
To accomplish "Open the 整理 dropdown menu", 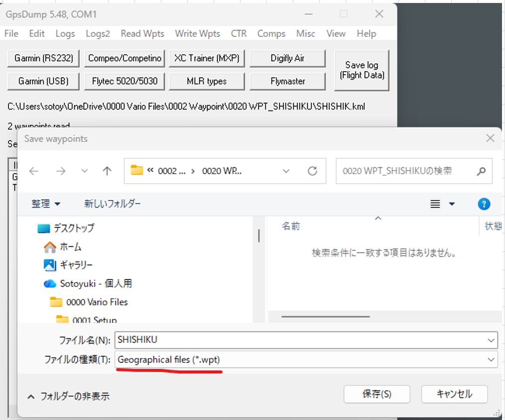I will tap(46, 204).
